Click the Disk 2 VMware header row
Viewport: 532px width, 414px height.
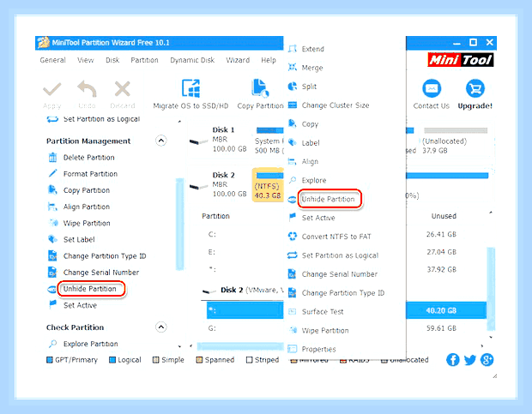click(x=243, y=290)
